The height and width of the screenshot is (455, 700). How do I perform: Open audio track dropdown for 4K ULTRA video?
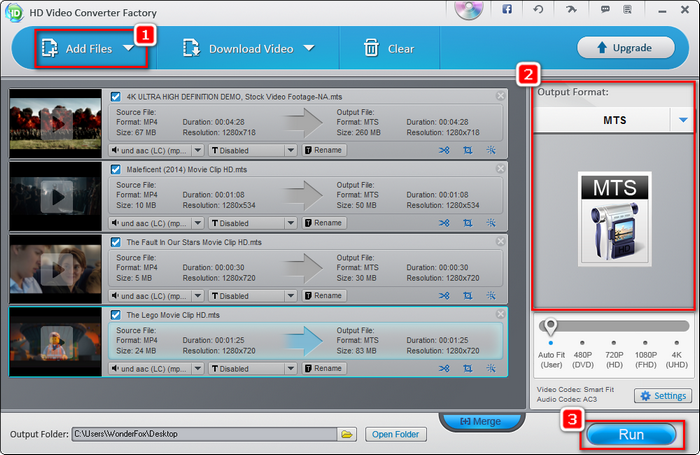198,150
